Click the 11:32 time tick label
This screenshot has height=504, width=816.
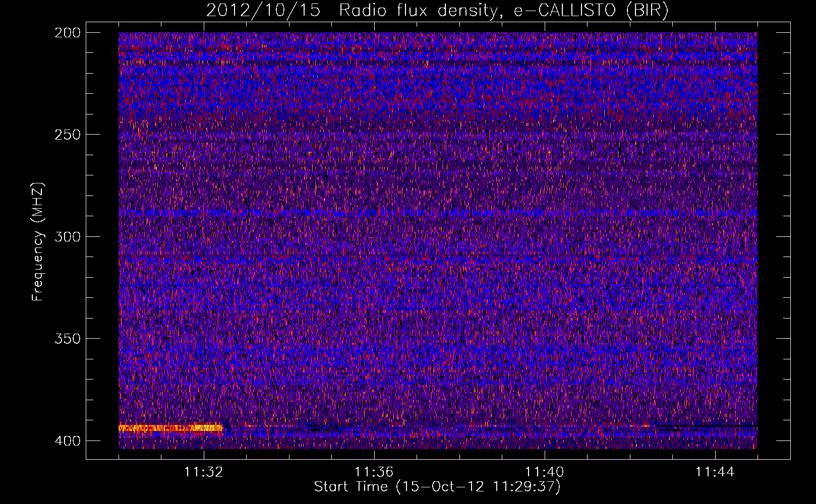pyautogui.click(x=204, y=472)
